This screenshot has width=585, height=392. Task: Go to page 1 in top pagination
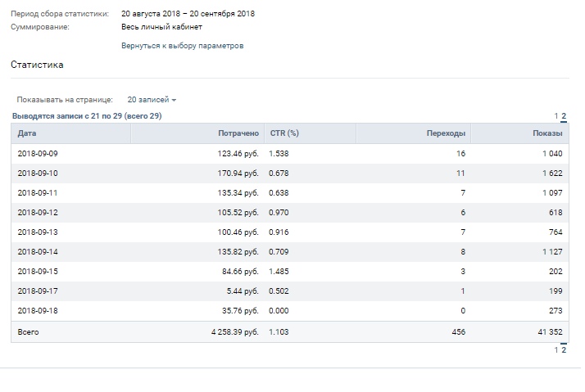[556, 116]
